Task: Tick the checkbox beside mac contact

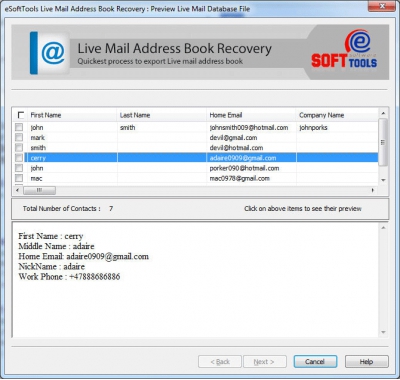Action: pyautogui.click(x=19, y=178)
